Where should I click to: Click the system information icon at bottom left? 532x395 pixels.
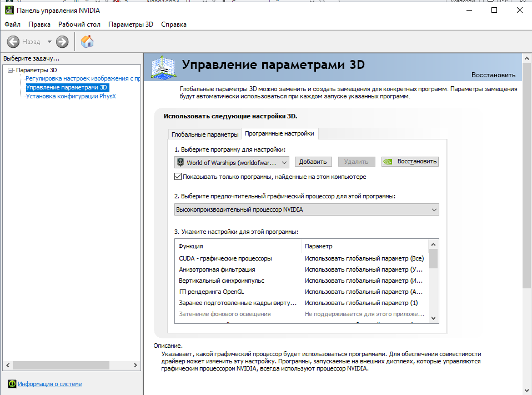12,384
